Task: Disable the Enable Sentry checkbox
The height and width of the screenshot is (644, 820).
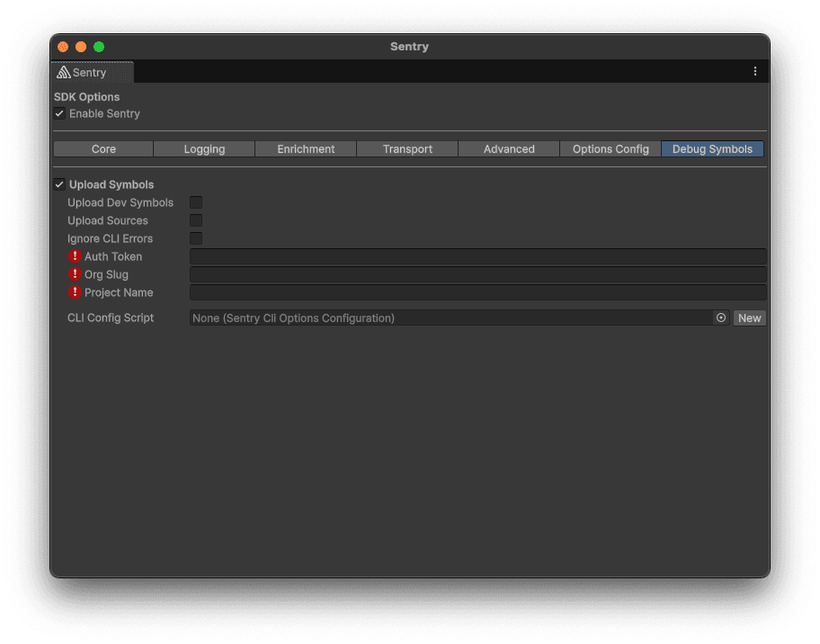Action: 59,113
